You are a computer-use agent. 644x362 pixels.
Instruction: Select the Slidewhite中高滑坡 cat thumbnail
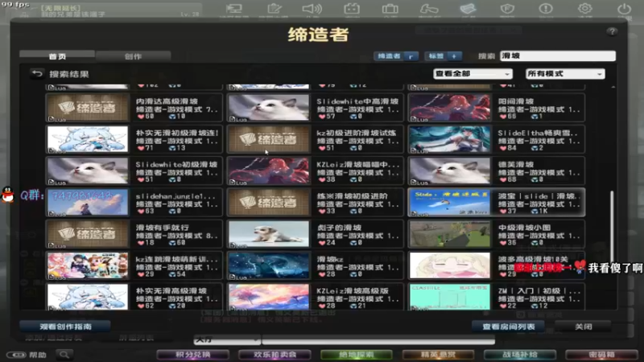[269, 108]
